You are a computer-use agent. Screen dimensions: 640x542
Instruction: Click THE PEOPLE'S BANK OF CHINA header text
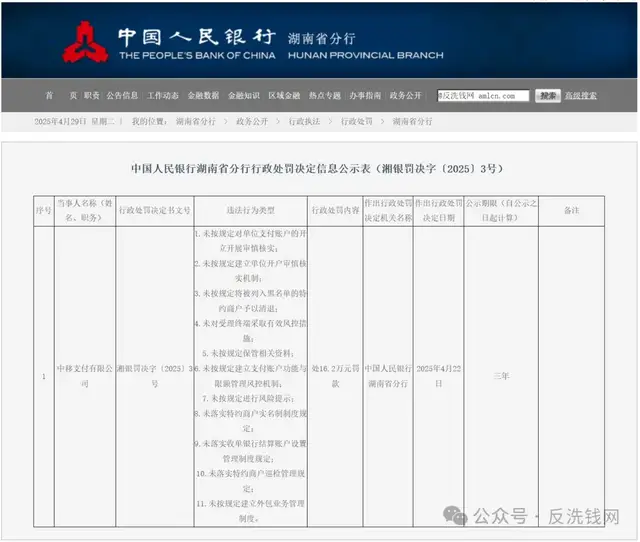coord(198,56)
